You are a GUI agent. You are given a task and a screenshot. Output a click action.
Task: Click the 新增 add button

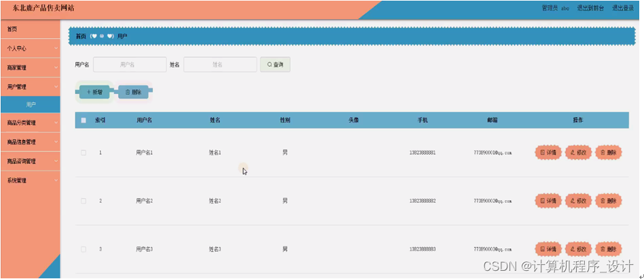tap(94, 92)
